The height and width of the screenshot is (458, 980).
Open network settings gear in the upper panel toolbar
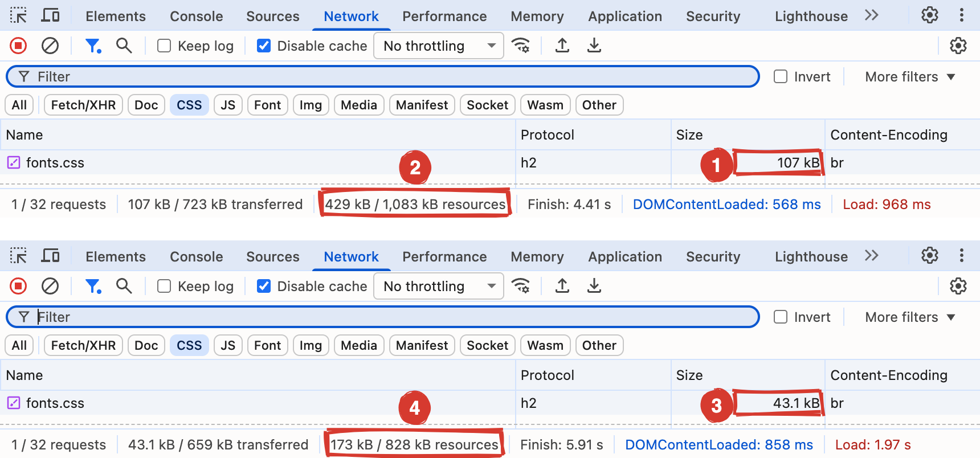coord(958,46)
